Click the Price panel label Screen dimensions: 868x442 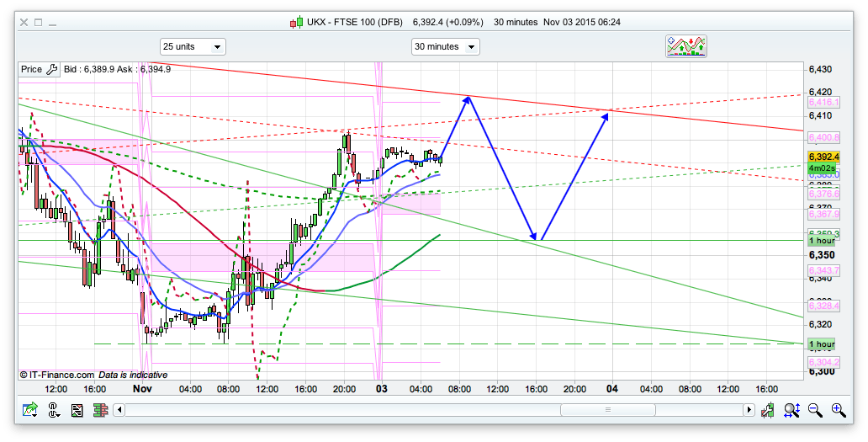tap(31, 70)
